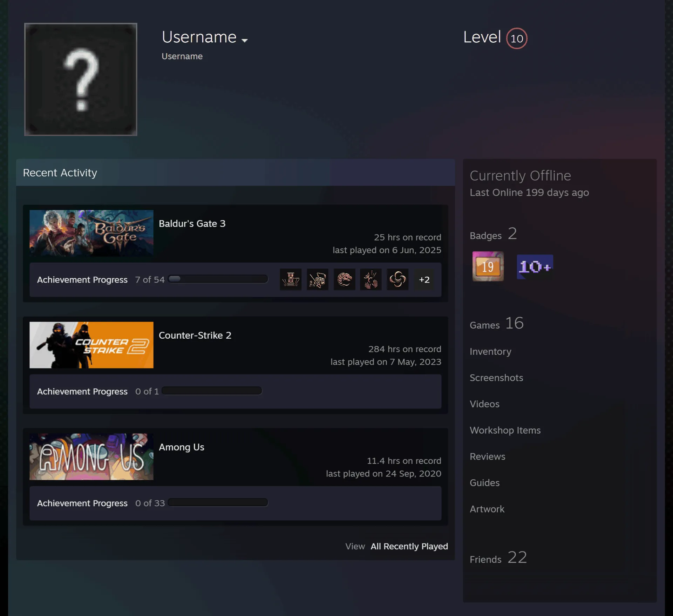Select the third Baldur's Gate 3 achievement icon

point(344,279)
